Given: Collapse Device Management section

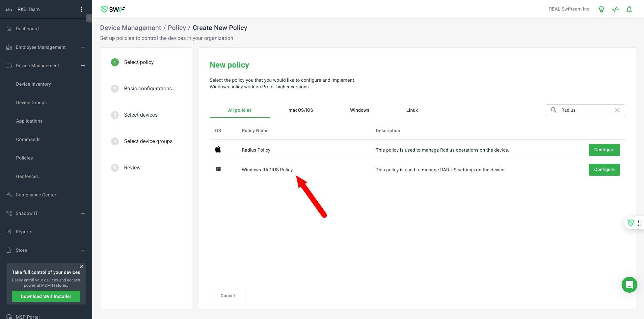Looking at the screenshot, I should point(83,66).
